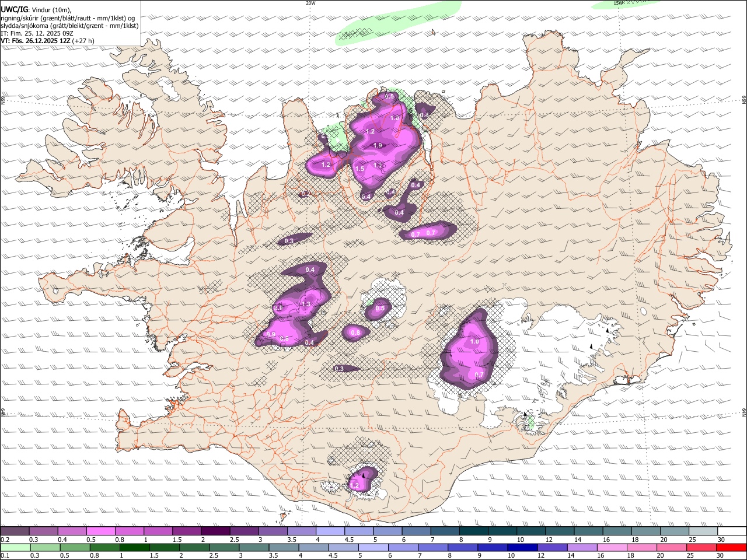Image resolution: width=747 pixels, height=560 pixels.
Task: Select the light pink 16 swatch in bottom legend row
Action: (x=612, y=547)
